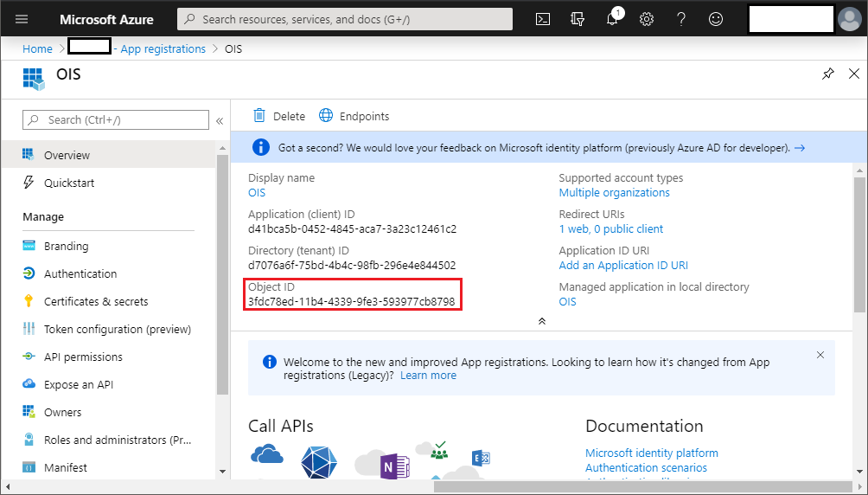The width and height of the screenshot is (868, 495).
Task: Dismiss the Welcome info banner
Action: click(x=820, y=355)
